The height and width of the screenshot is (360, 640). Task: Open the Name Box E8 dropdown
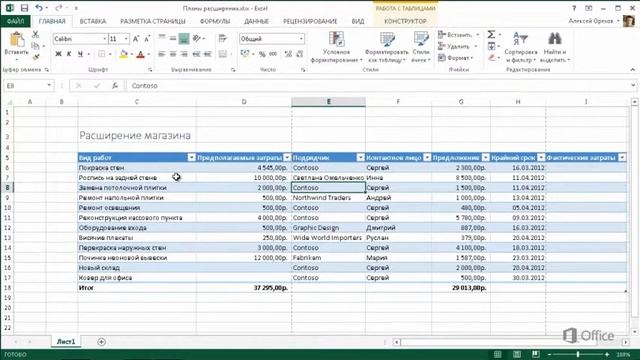point(49,85)
